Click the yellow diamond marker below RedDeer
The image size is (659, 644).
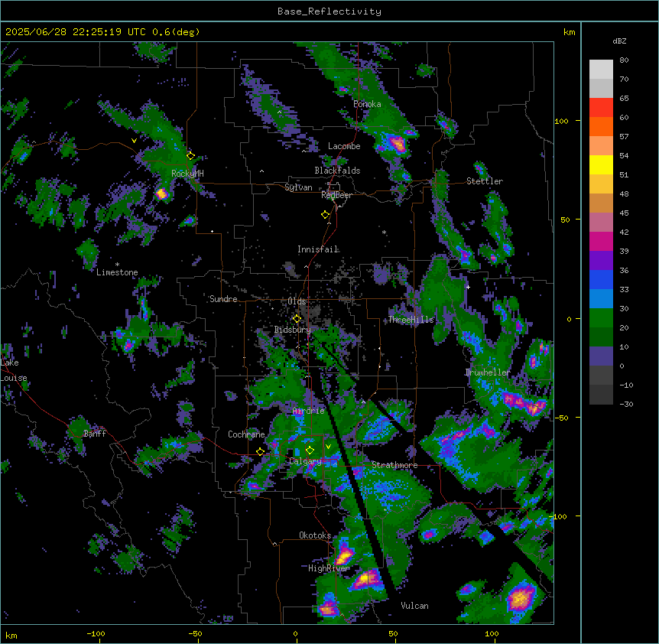(x=325, y=215)
